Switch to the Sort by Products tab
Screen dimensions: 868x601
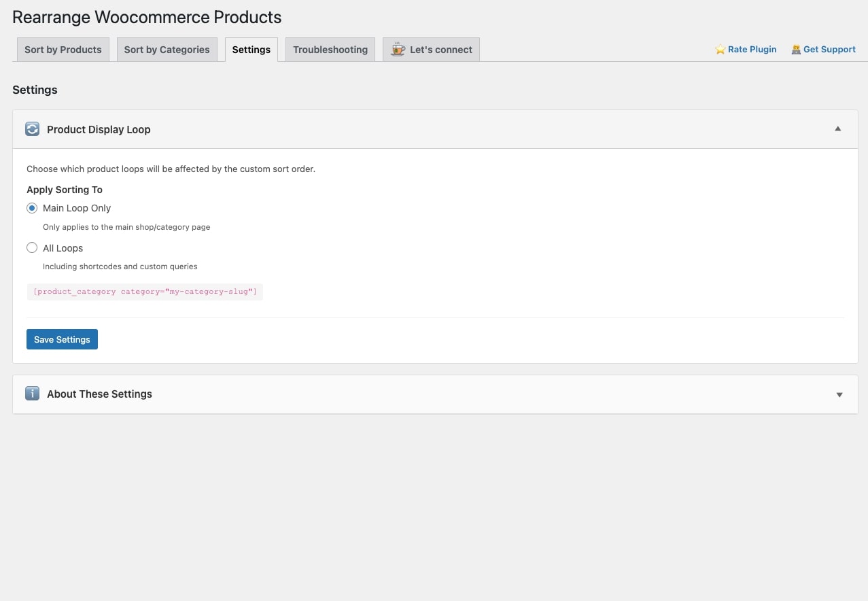[x=63, y=49]
